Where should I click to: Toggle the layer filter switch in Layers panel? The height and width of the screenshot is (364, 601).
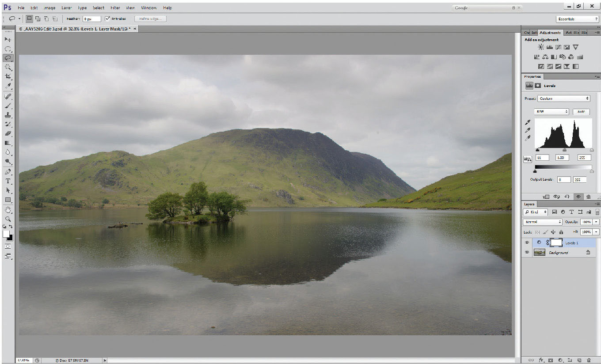point(597,212)
